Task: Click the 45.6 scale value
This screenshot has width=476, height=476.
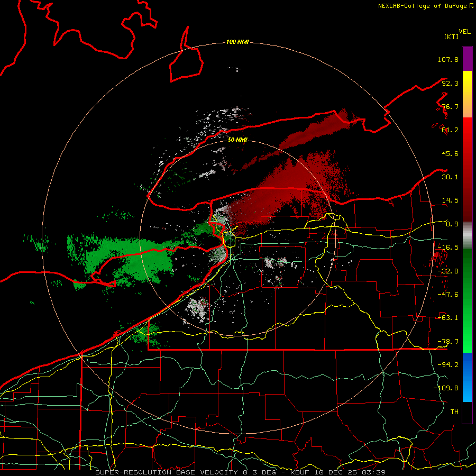Action: (450, 153)
